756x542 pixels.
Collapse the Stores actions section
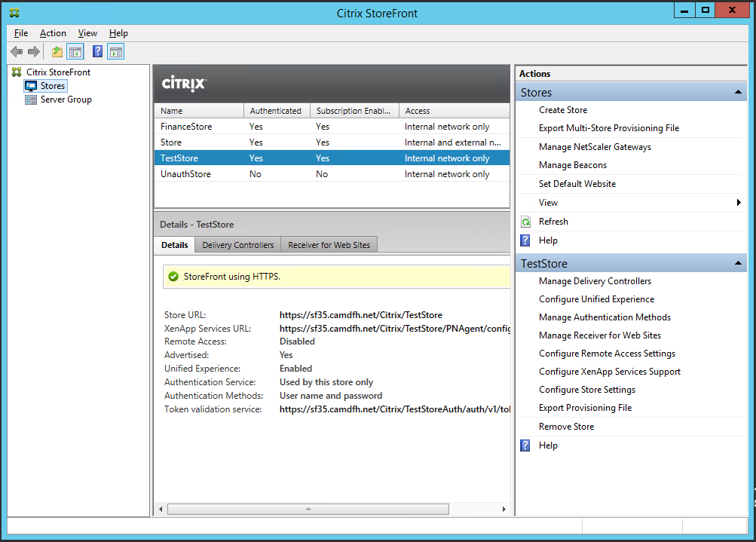coord(739,92)
